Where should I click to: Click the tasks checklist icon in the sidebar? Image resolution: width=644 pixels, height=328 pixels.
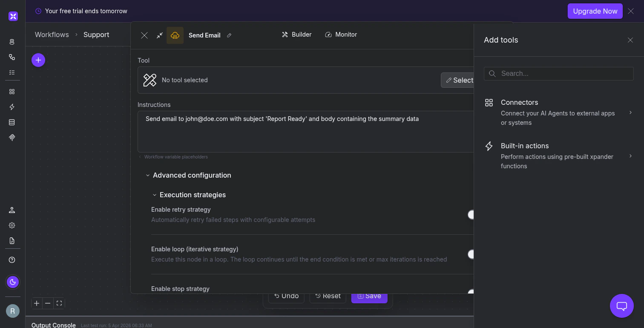pyautogui.click(x=12, y=72)
